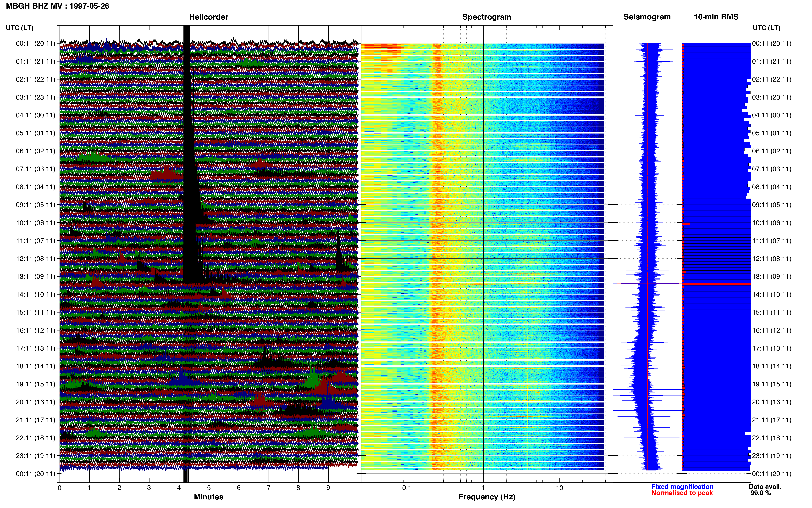Click the Minutes axis label under the helicorder
This screenshot has width=812, height=508.
(209, 497)
